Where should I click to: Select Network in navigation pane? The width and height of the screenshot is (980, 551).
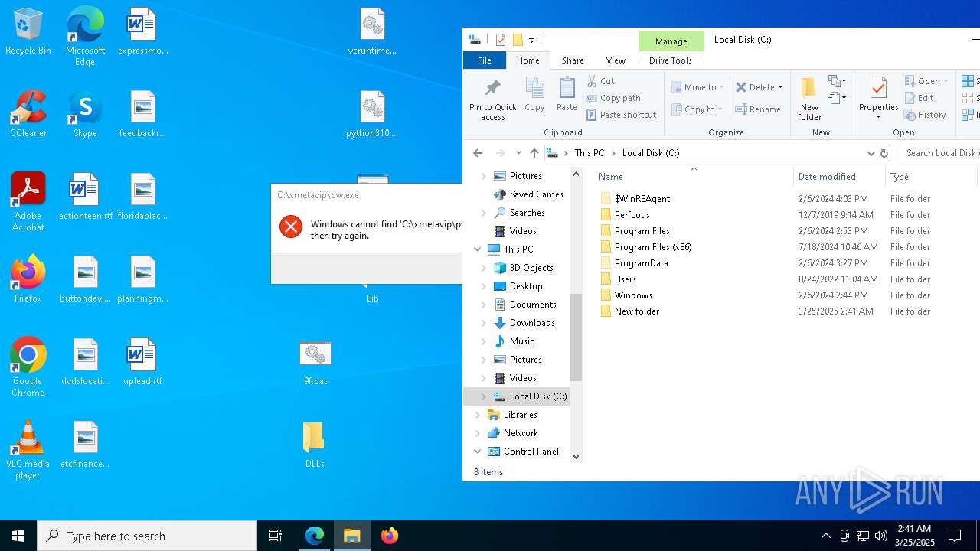[511, 433]
